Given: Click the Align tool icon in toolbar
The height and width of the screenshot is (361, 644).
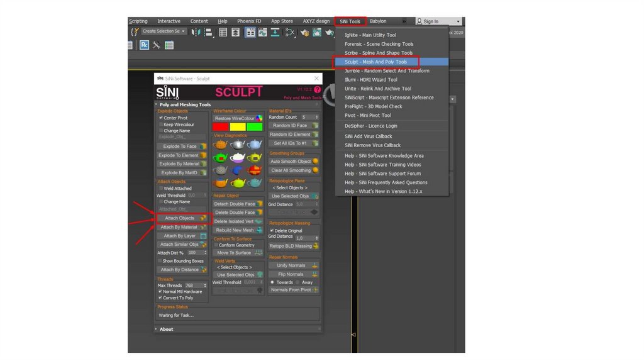Looking at the screenshot, I should click(208, 32).
